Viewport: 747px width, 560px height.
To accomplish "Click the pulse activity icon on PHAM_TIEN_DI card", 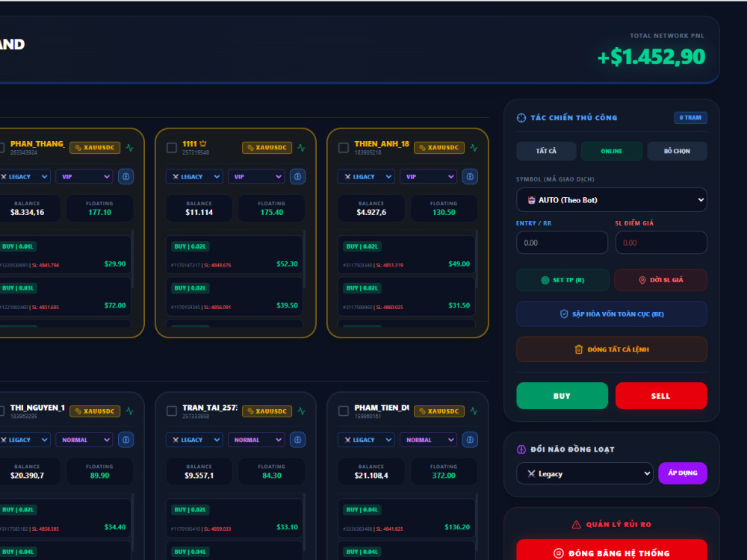I will click(x=474, y=411).
